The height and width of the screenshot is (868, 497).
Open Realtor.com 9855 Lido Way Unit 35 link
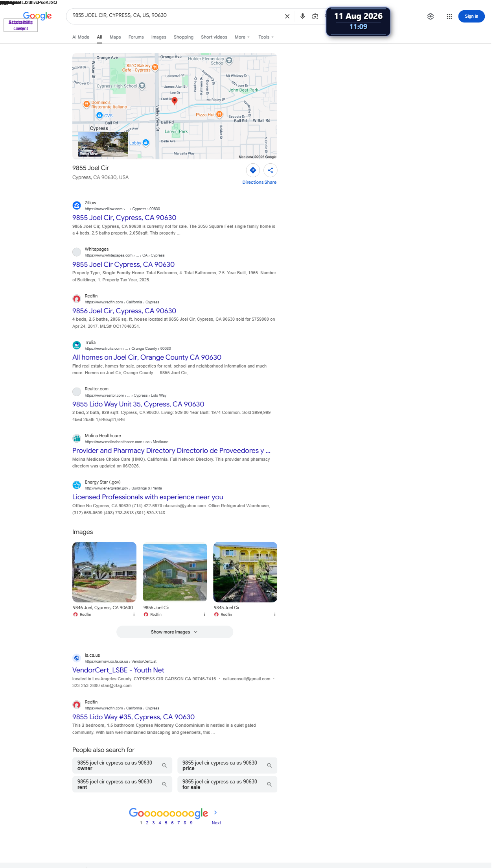click(138, 404)
